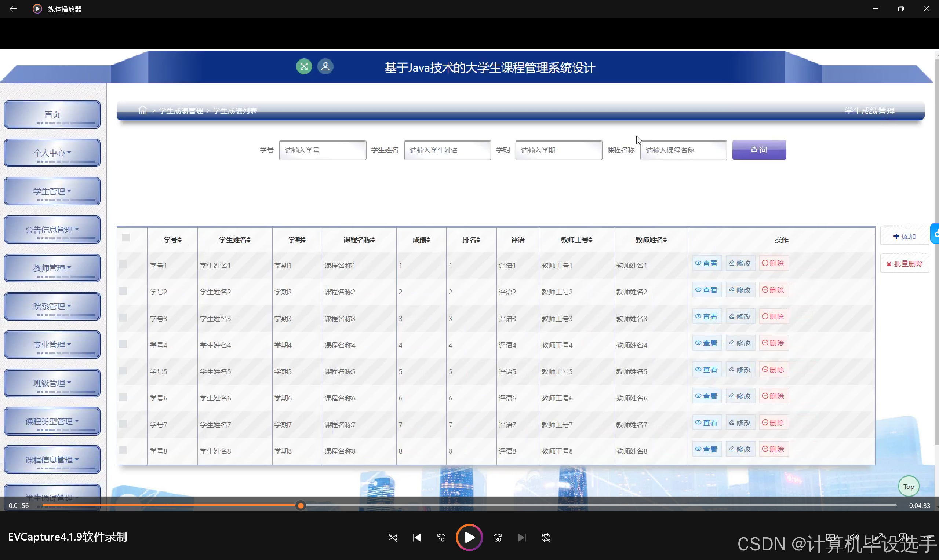Expand the 学生管理 sidebar menu
The width and height of the screenshot is (939, 560).
pyautogui.click(x=52, y=191)
